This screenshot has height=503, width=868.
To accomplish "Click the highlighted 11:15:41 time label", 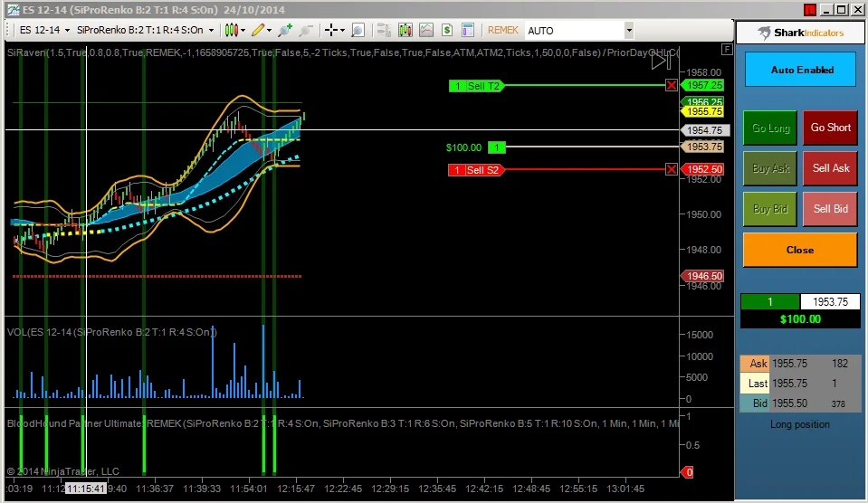I will 86,489.
